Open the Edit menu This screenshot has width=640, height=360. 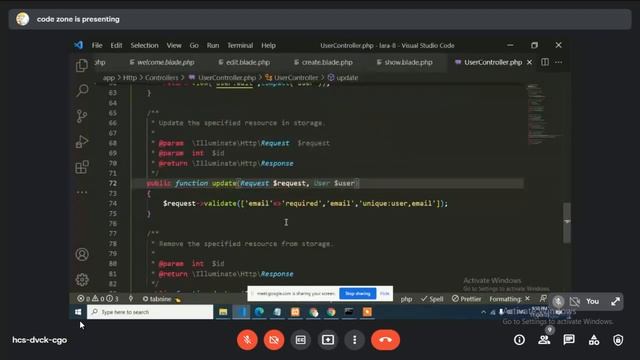pyautogui.click(x=116, y=45)
